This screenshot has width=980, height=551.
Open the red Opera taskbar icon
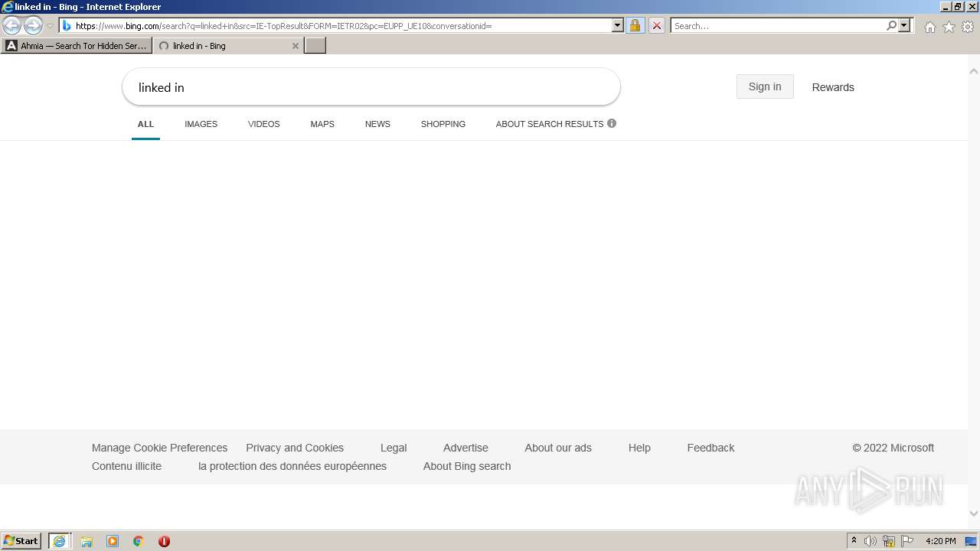[x=164, y=541]
